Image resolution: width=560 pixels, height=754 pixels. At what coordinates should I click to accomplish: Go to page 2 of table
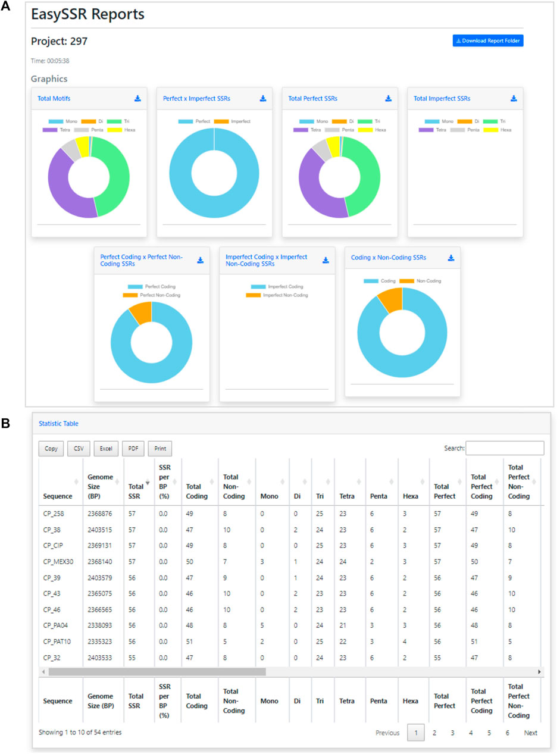pos(434,733)
